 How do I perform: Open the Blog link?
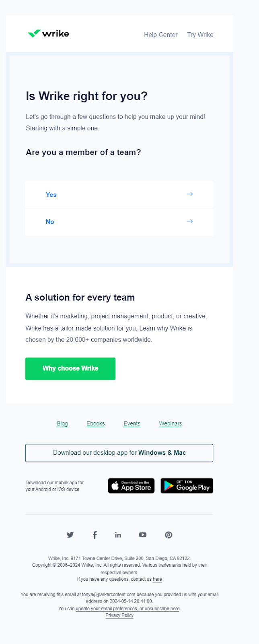click(x=62, y=423)
